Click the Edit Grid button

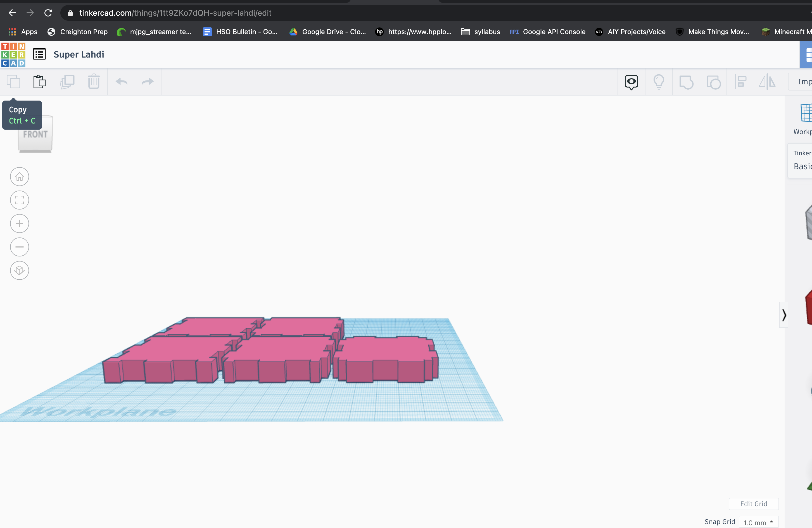tap(754, 504)
